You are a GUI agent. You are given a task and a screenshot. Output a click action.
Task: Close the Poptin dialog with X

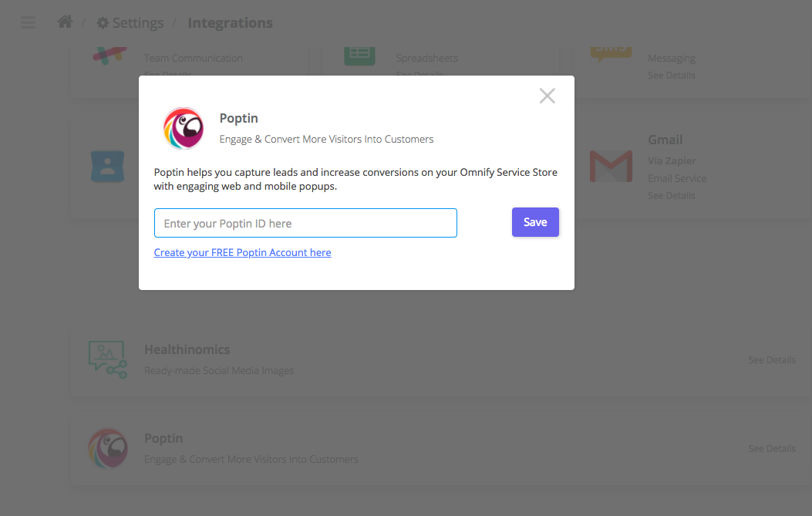547,96
